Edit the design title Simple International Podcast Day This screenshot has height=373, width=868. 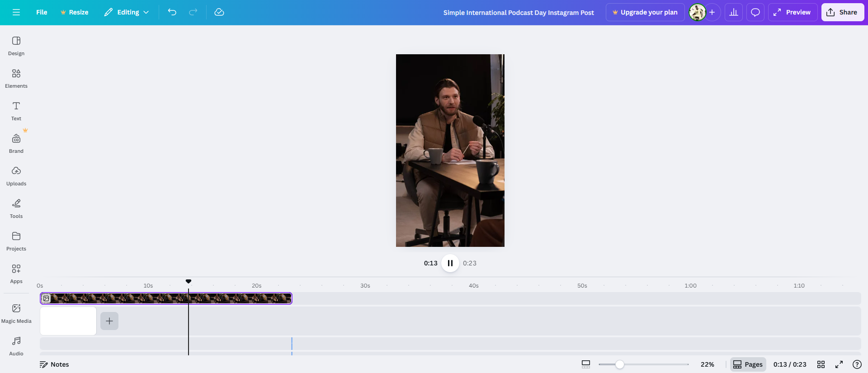[x=519, y=13]
